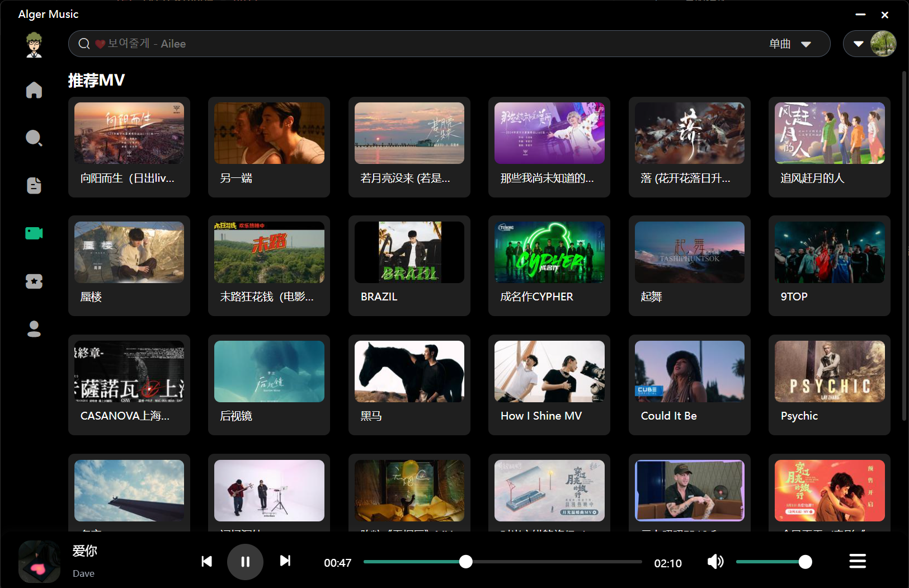
Task: Open the play queue list icon
Action: pos(857,561)
